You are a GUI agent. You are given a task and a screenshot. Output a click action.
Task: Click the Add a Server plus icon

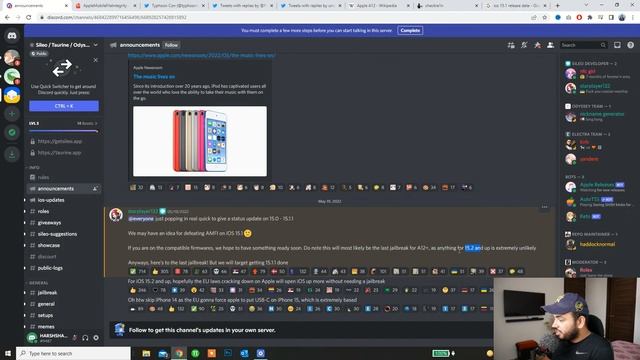click(x=12, y=114)
